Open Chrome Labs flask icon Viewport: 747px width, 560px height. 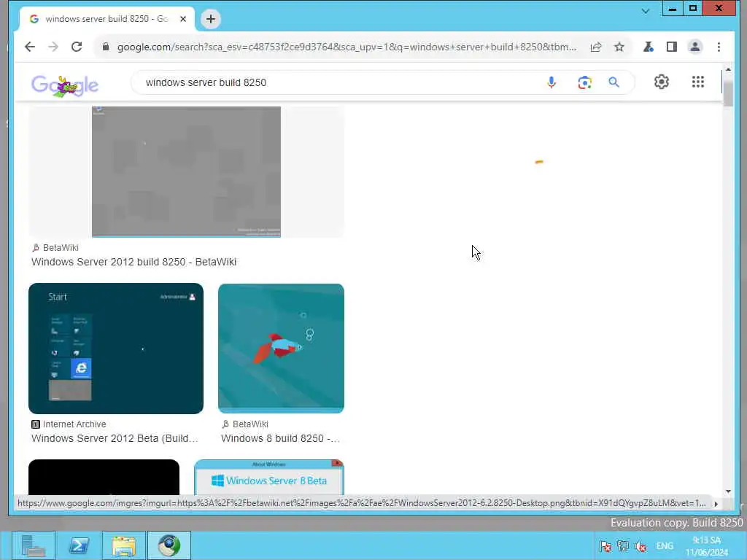(x=648, y=47)
